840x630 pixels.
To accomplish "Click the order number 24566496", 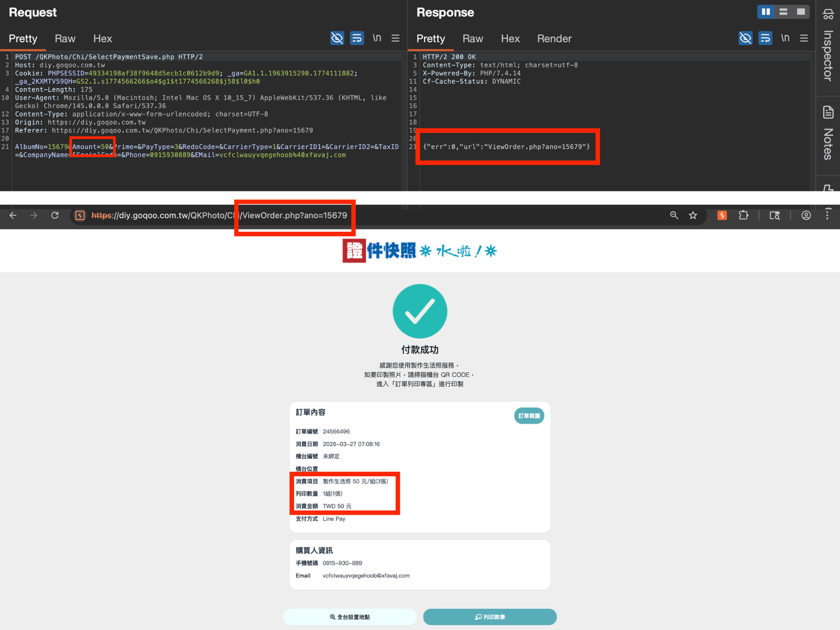I will pyautogui.click(x=336, y=431).
